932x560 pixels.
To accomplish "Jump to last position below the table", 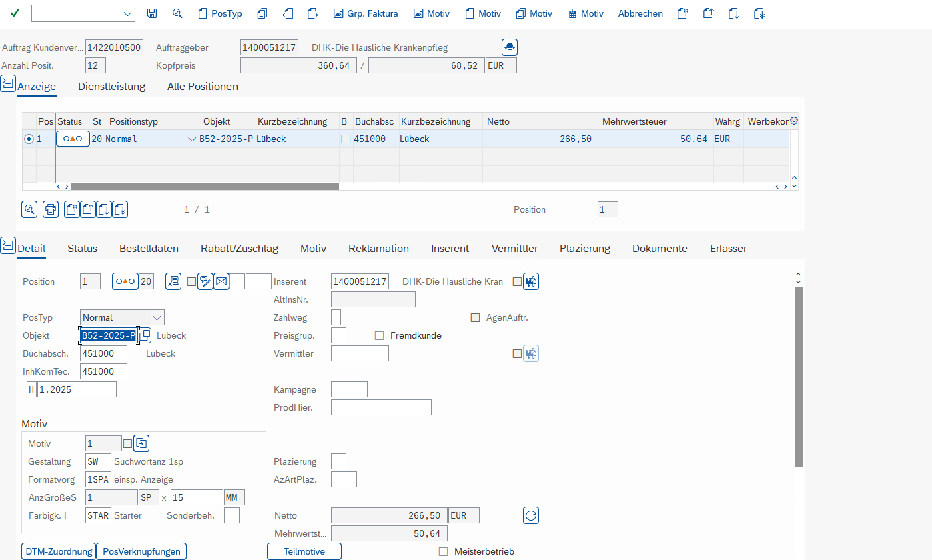I will point(120,209).
